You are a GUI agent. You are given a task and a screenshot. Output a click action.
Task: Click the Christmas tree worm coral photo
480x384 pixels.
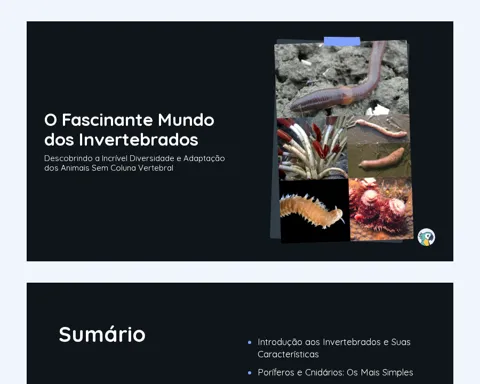(x=381, y=209)
